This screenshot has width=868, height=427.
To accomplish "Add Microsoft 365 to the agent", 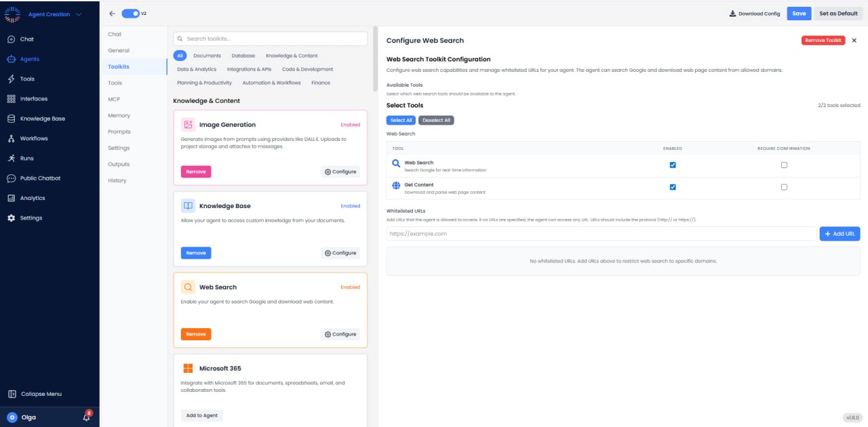I will click(x=201, y=415).
